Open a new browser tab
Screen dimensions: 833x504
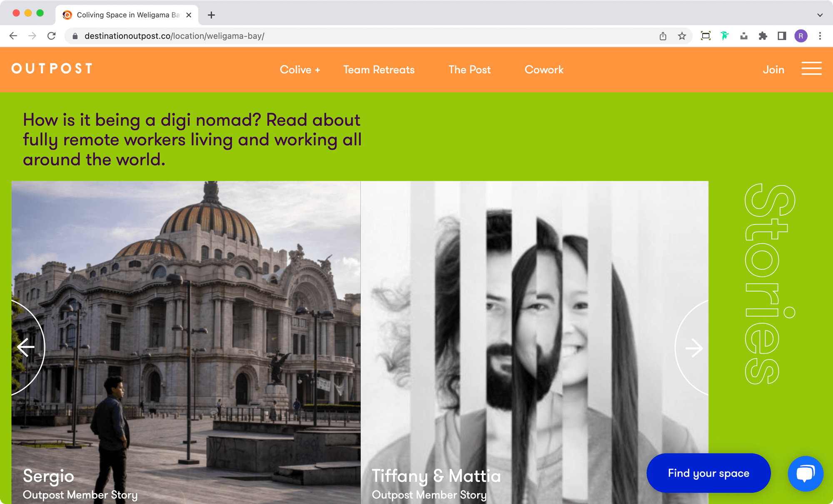point(211,15)
